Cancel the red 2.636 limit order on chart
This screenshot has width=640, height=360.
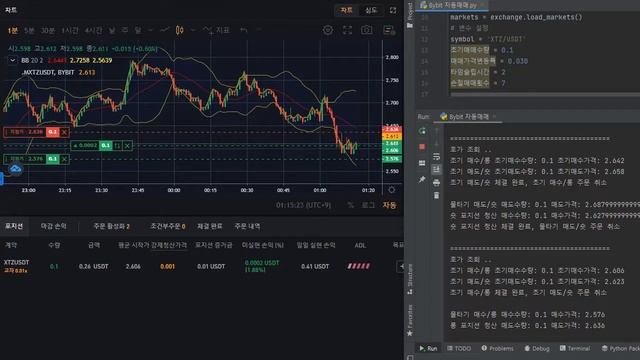click(x=64, y=132)
